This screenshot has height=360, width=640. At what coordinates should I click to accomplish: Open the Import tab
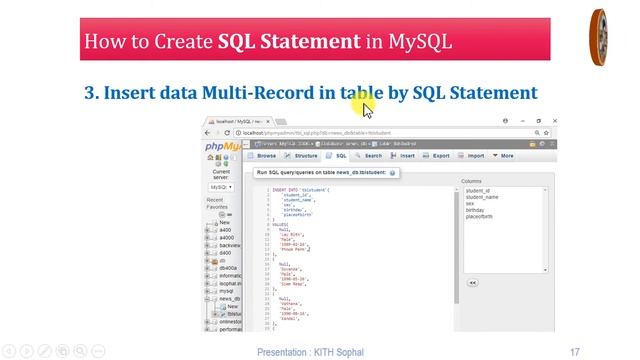(x=471, y=156)
